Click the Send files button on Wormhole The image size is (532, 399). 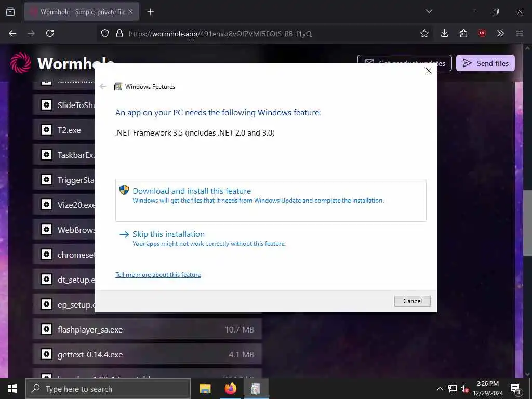pos(485,63)
